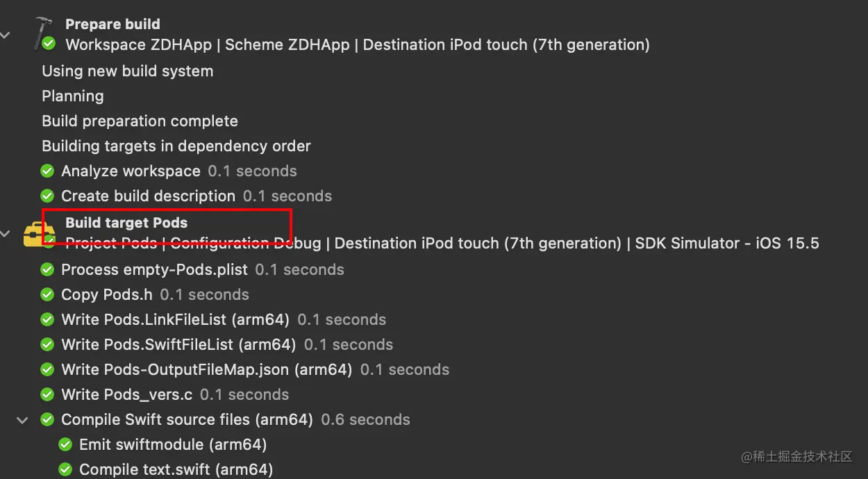Click green checkmark beside Process empty-Pods.plist
The width and height of the screenshot is (868, 479).
point(47,269)
